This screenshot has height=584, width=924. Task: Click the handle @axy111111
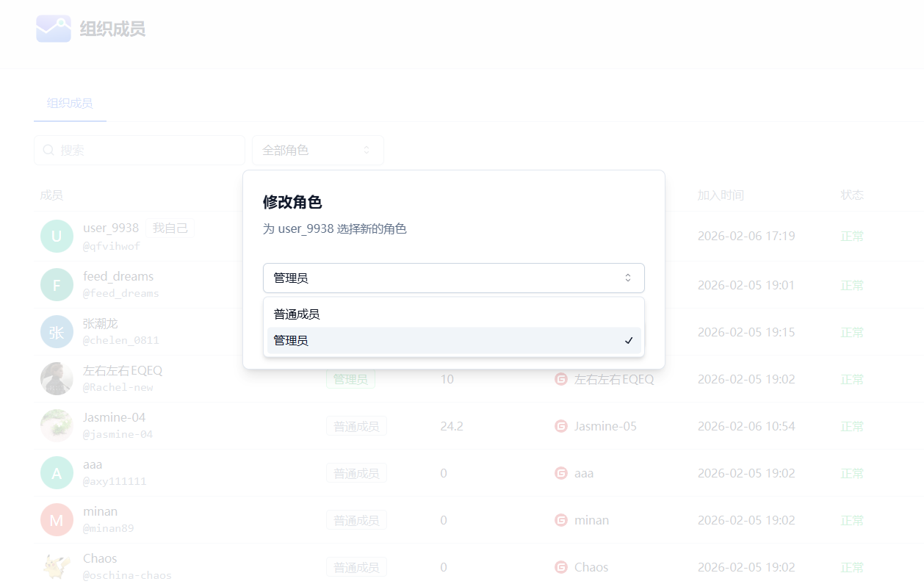(x=115, y=481)
